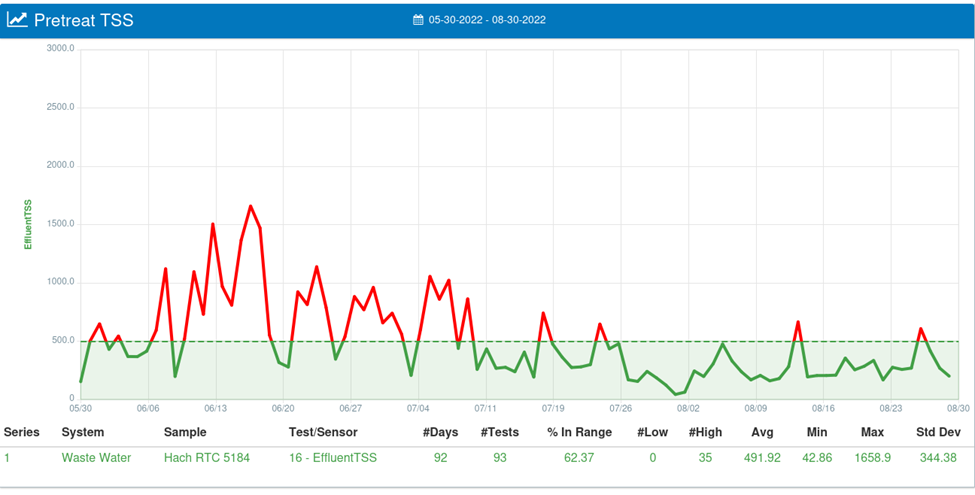Click the Max value 1658.9
975x495 pixels.
coord(872,457)
